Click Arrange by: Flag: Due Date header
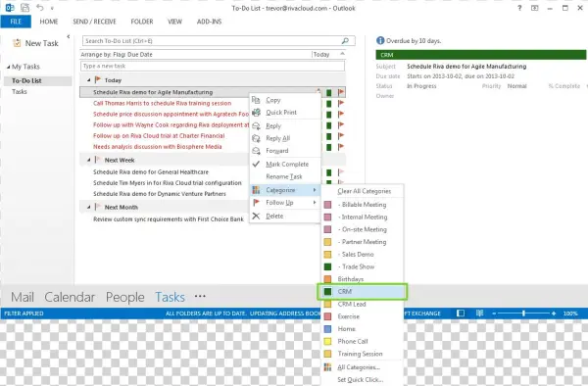The image size is (588, 386). 117,54
